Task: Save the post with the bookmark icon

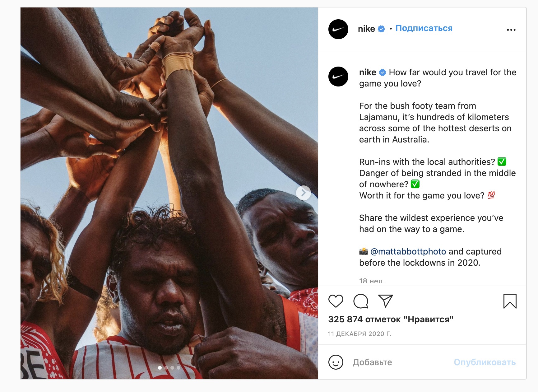Action: point(510,301)
